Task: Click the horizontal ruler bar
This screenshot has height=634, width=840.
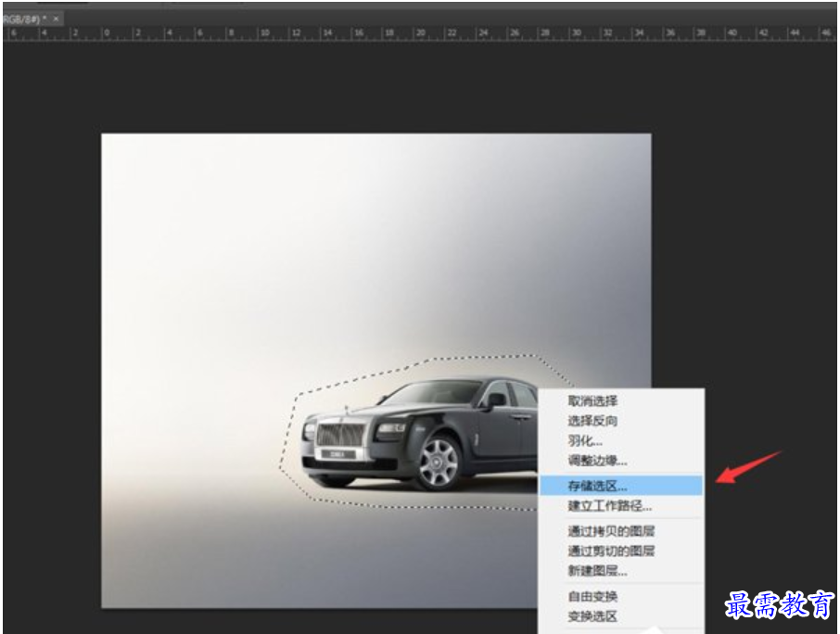Action: pyautogui.click(x=420, y=33)
